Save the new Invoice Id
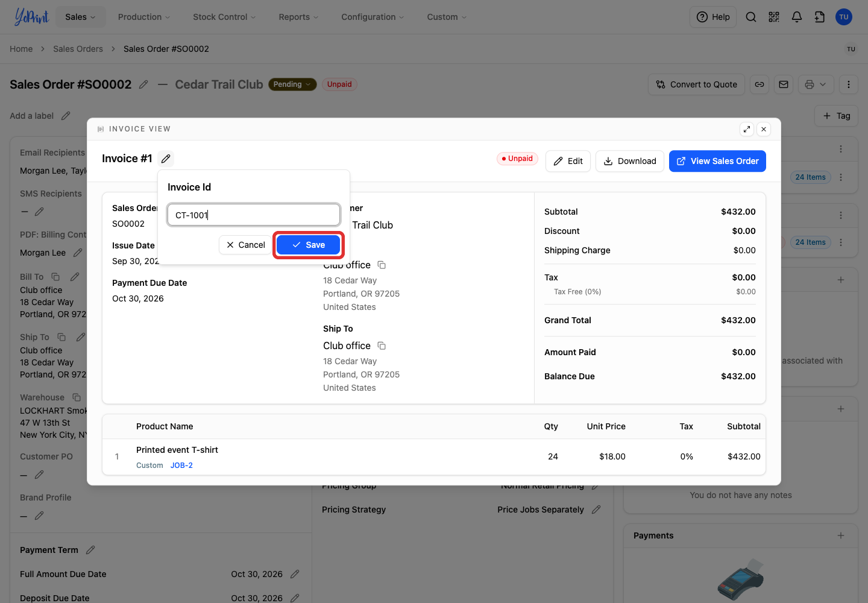Viewport: 868px width, 603px height. click(308, 245)
